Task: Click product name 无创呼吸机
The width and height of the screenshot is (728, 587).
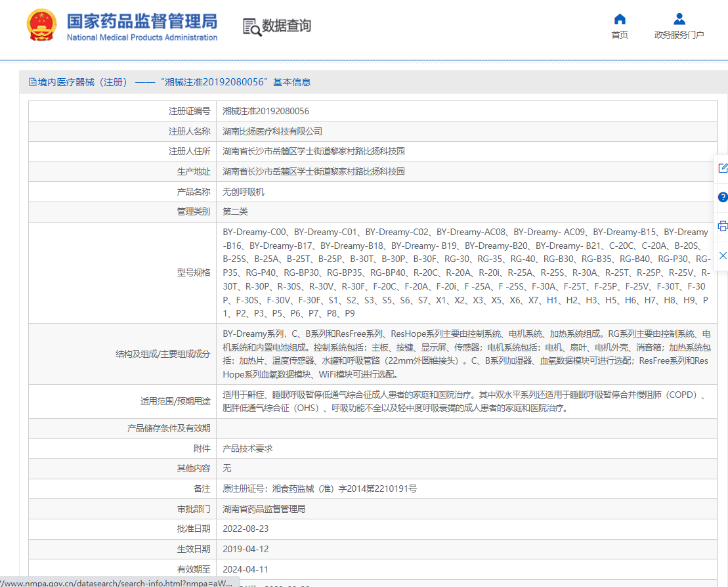Action: 244,192
